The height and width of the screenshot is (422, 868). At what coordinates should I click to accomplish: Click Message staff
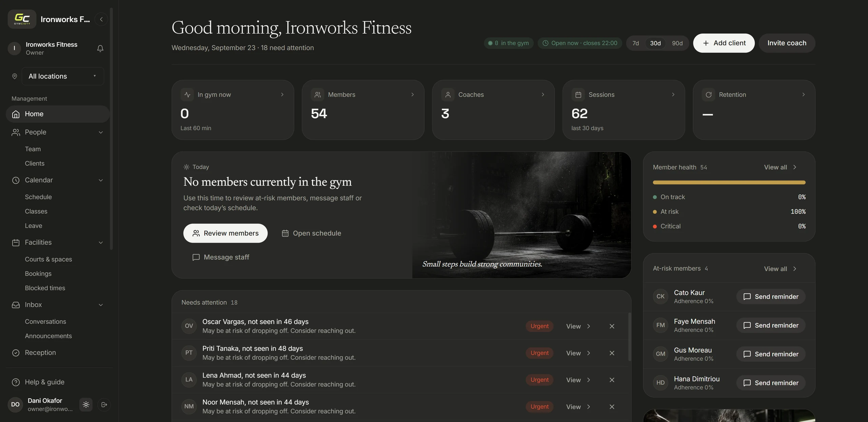tap(220, 257)
